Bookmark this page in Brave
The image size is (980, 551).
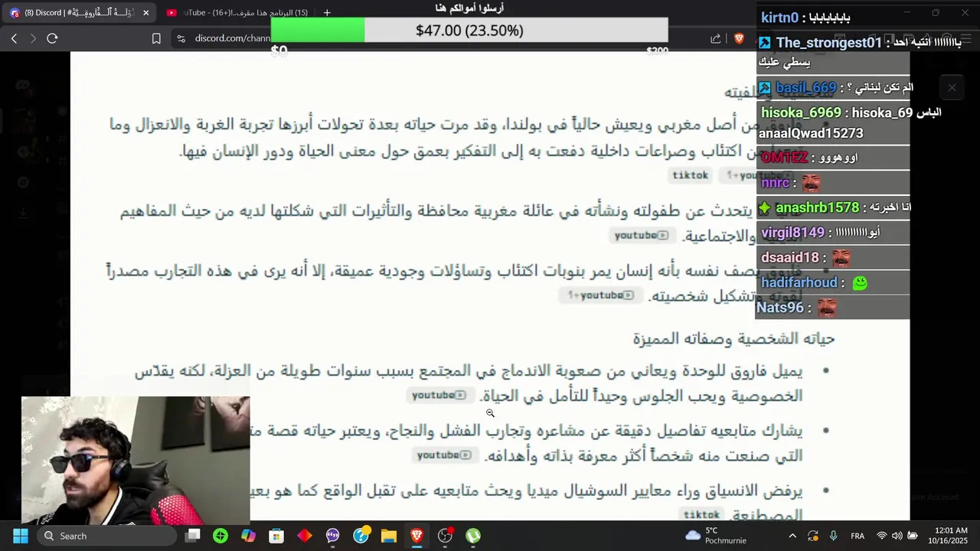pos(156,38)
